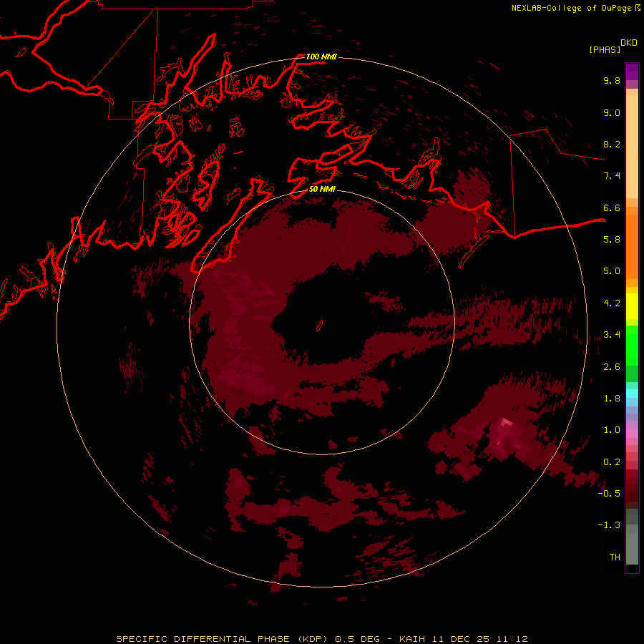Click the yellow swatch in color bar
644x644 pixels.
pyautogui.click(x=632, y=306)
